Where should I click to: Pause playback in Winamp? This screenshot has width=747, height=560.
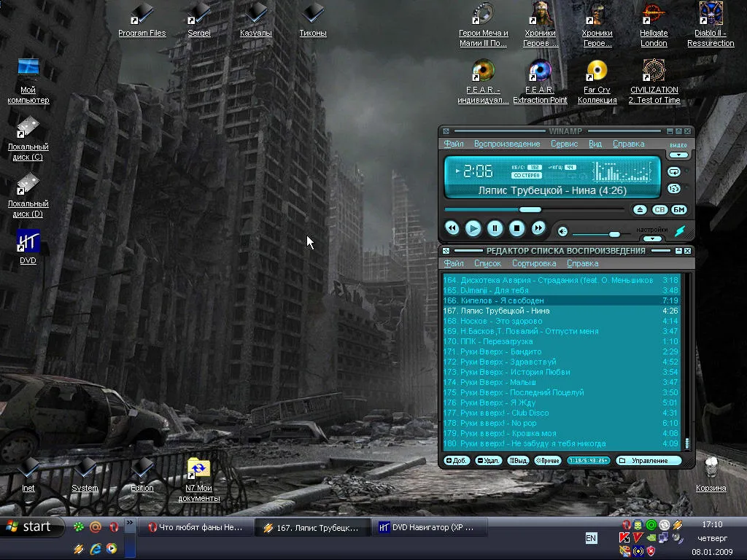pyautogui.click(x=495, y=228)
